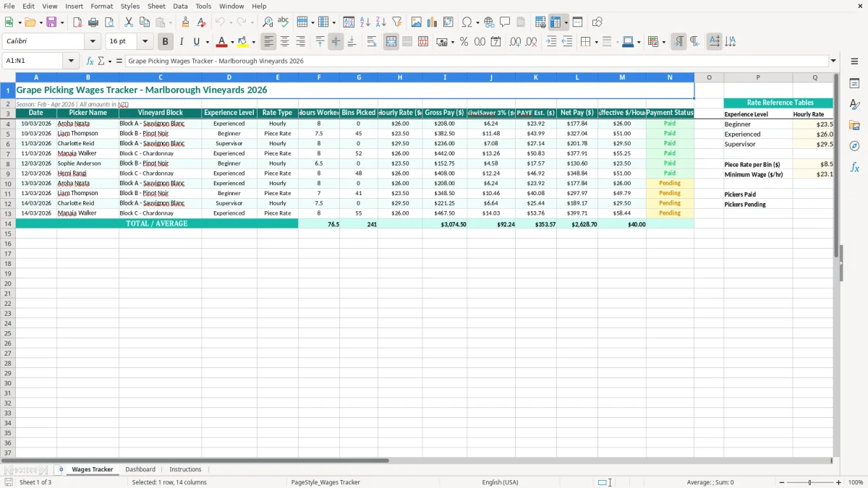
Task: Open the Sheet menu
Action: click(156, 6)
